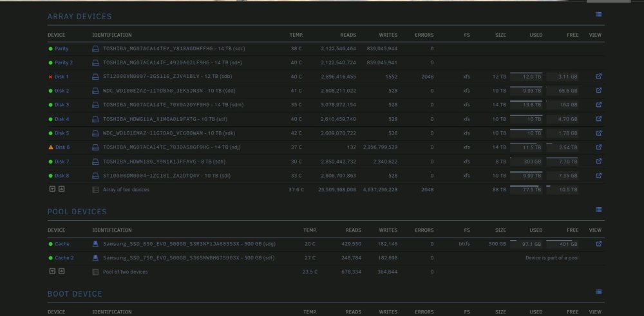Screen dimensions: 644x316
Task: Click the spin up arrow for the pool
Action: coord(61,271)
